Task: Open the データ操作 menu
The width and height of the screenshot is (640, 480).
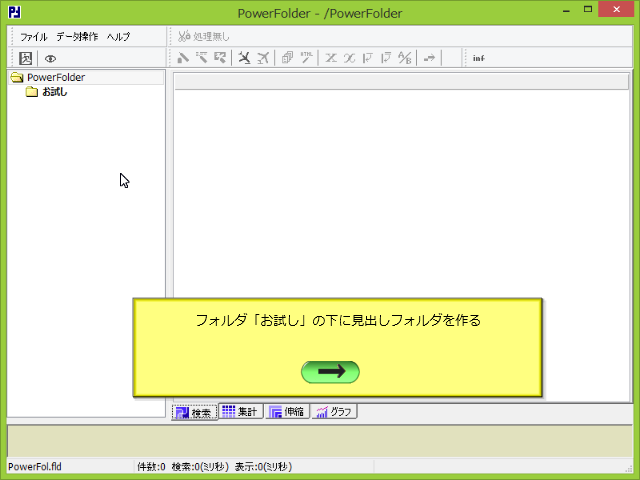Action: 77,37
